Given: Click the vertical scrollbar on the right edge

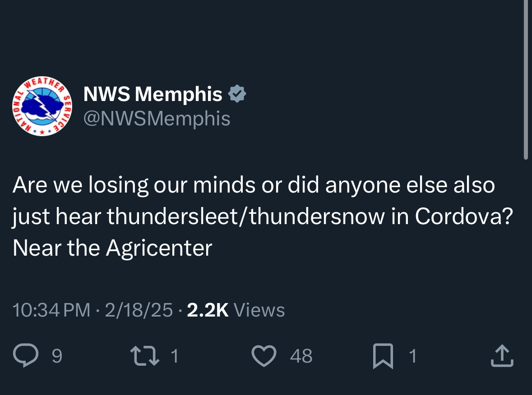Looking at the screenshot, I should 526,79.
